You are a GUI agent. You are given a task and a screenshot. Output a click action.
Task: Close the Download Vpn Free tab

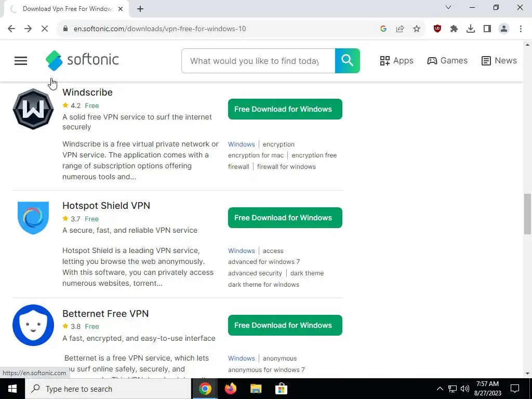[x=121, y=9]
